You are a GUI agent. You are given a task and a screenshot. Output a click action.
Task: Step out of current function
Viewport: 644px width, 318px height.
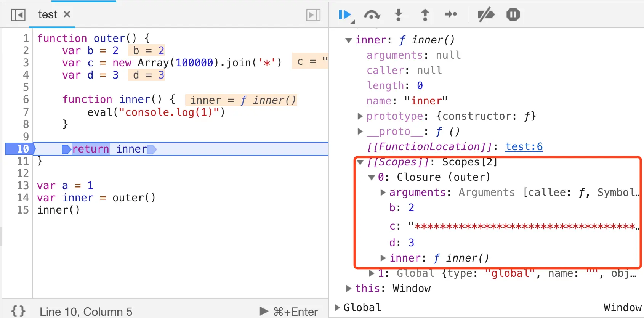(425, 15)
